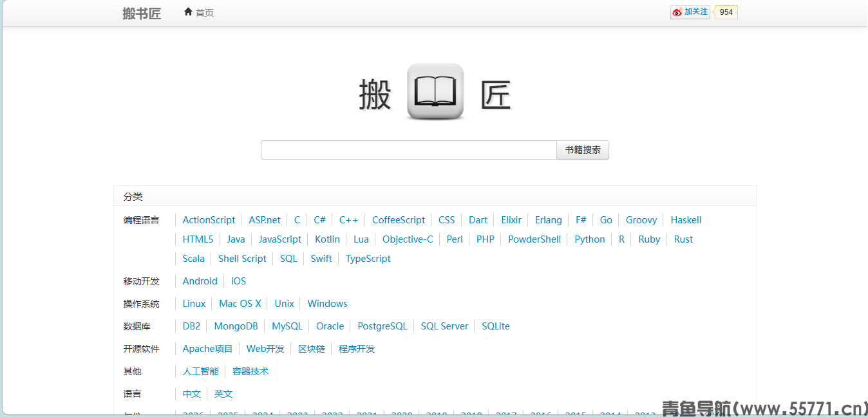
Task: Open the SQL Server category
Action: 444,326
